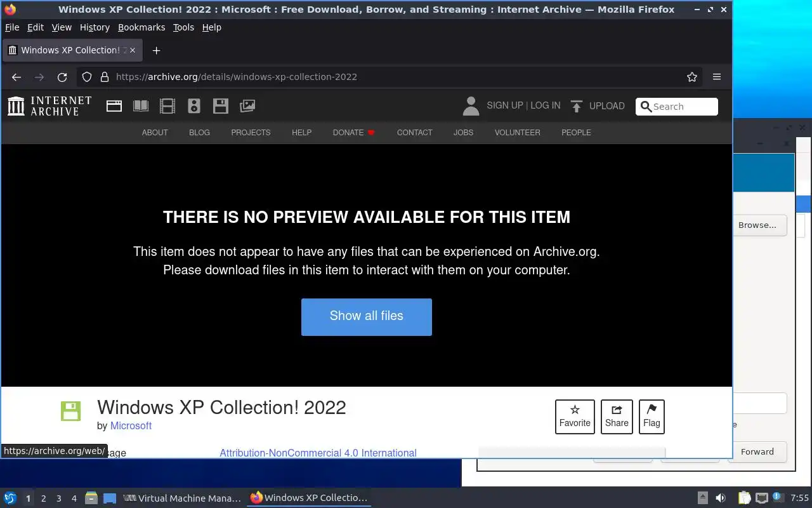Click the SIGN UP link
This screenshot has height=508, width=812.
tap(505, 105)
